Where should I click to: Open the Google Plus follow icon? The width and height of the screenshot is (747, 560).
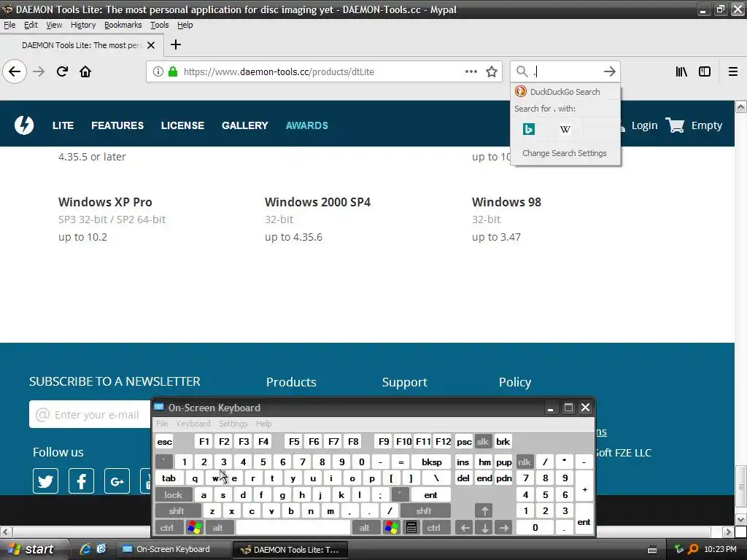click(117, 481)
